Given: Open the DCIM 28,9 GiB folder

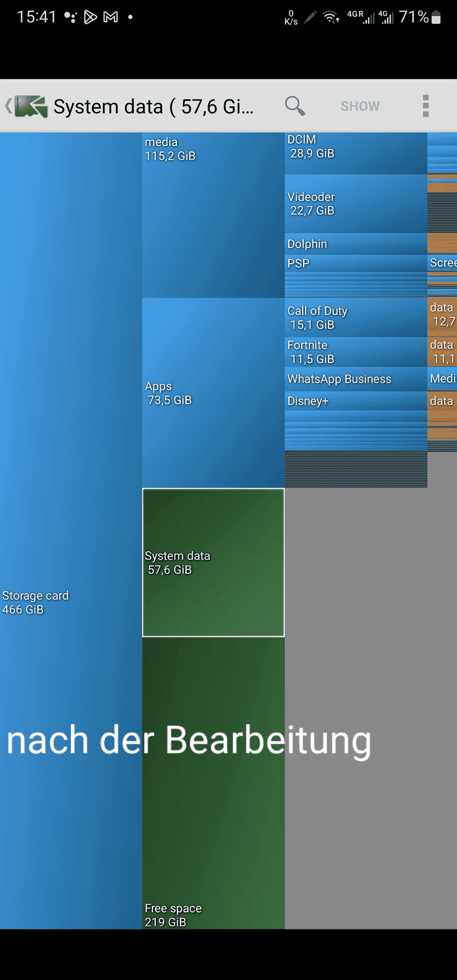Looking at the screenshot, I should click(356, 153).
